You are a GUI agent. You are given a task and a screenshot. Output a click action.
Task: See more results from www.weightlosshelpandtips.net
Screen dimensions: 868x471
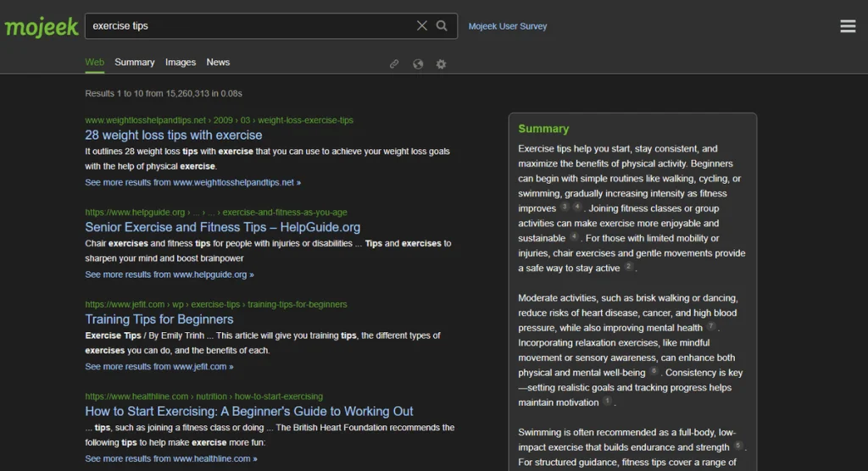coord(192,182)
